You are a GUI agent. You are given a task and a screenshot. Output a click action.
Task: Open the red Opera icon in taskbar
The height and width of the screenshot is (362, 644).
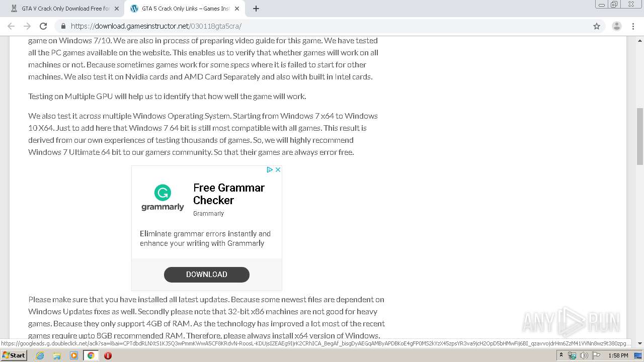coord(108,355)
